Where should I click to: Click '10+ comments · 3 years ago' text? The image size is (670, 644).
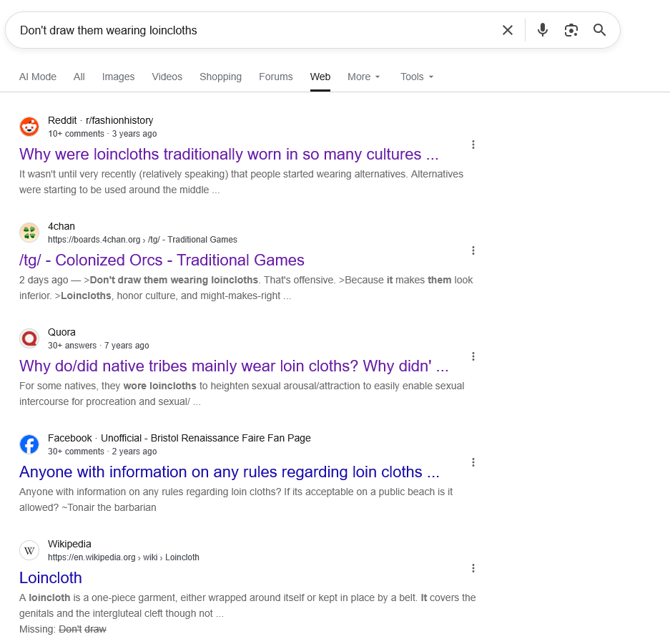[102, 134]
